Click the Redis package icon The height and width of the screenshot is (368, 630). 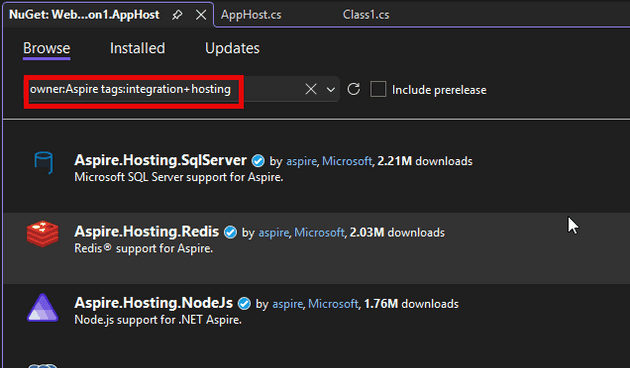coord(43,233)
